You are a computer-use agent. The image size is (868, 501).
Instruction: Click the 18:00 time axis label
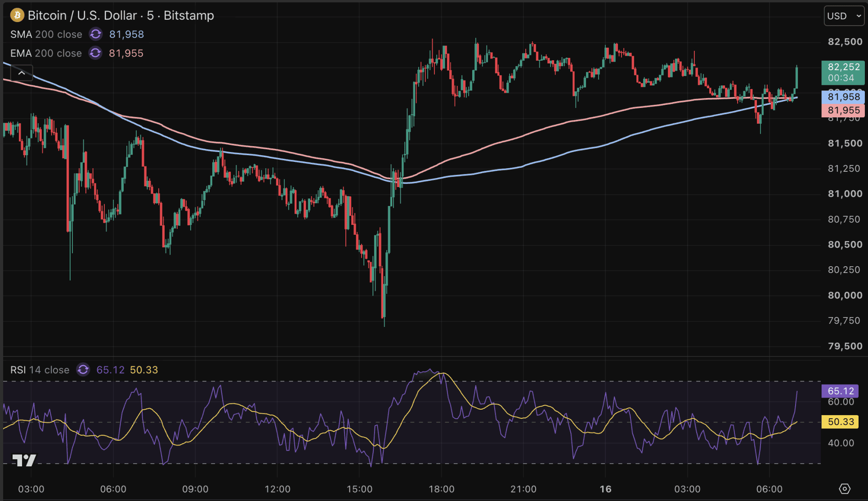click(442, 489)
